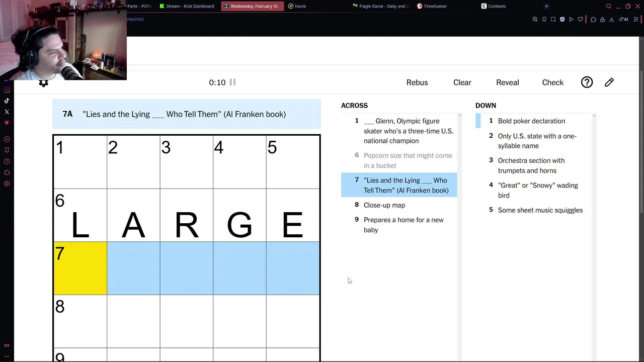Open the downloads toolbar icon

click(x=611, y=19)
